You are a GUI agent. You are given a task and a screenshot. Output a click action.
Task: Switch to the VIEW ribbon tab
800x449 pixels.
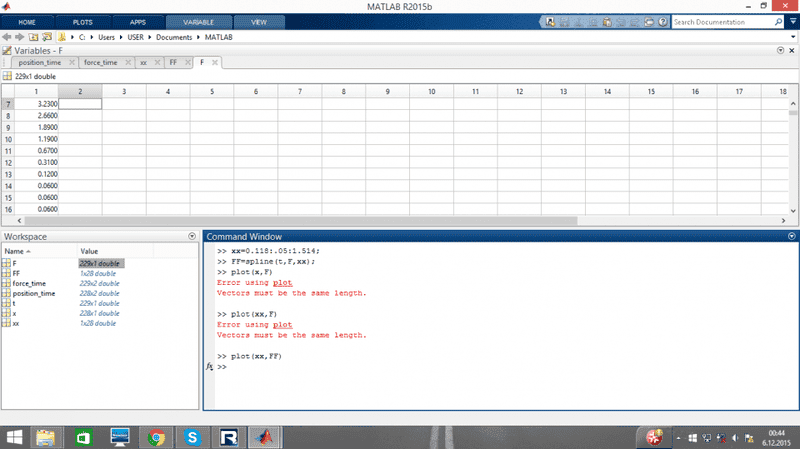(x=259, y=22)
